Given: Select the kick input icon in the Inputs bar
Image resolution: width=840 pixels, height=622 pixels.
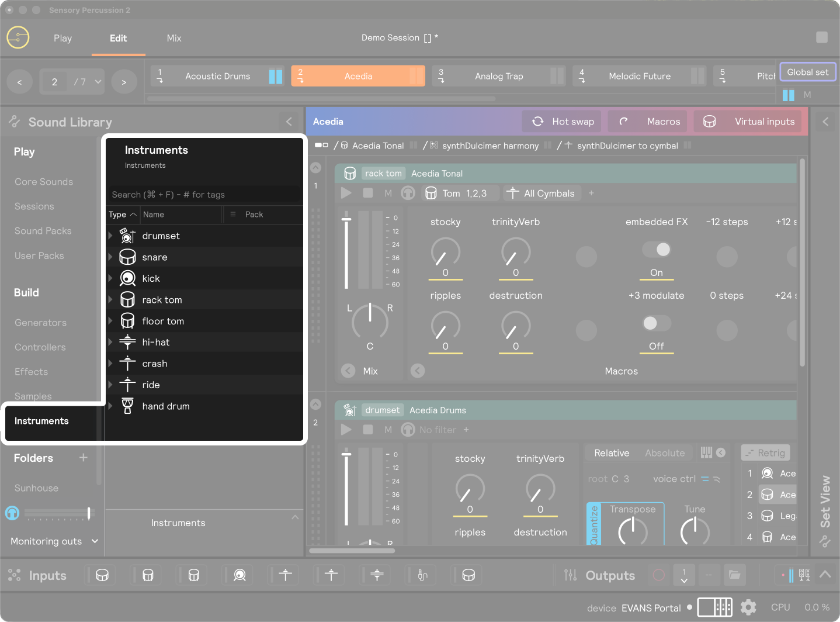Looking at the screenshot, I should pyautogui.click(x=239, y=575).
